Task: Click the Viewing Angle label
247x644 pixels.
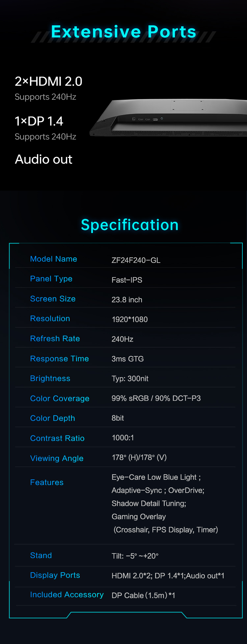Action: point(57,458)
